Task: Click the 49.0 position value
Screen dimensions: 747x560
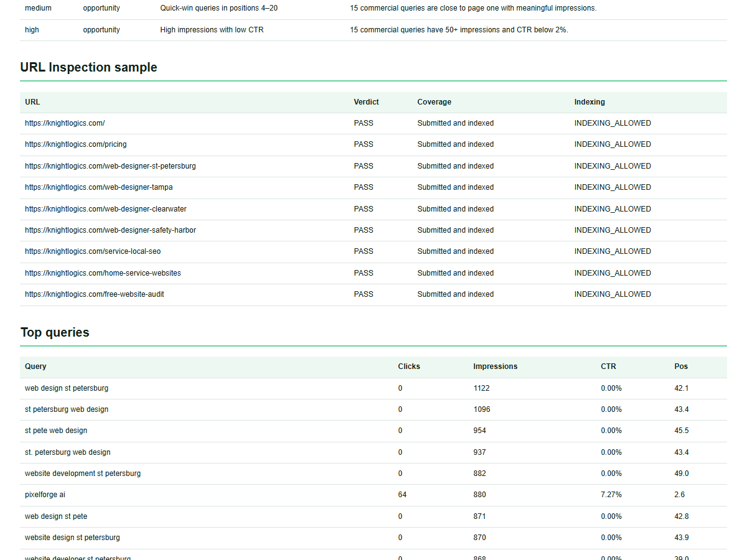Action: point(682,474)
